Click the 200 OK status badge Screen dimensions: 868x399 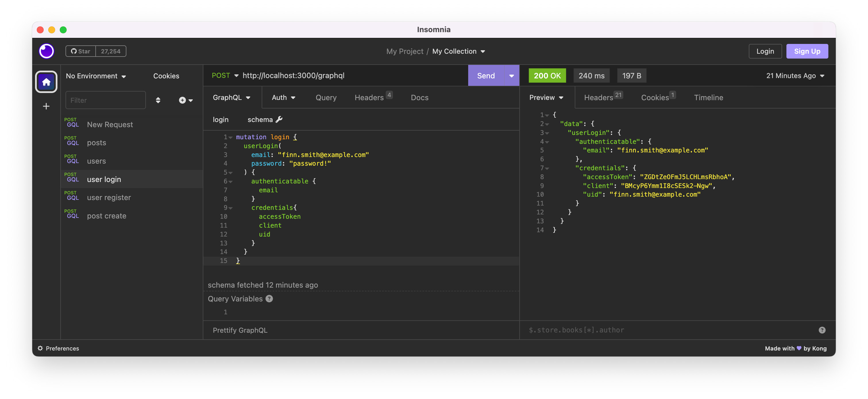tap(547, 76)
